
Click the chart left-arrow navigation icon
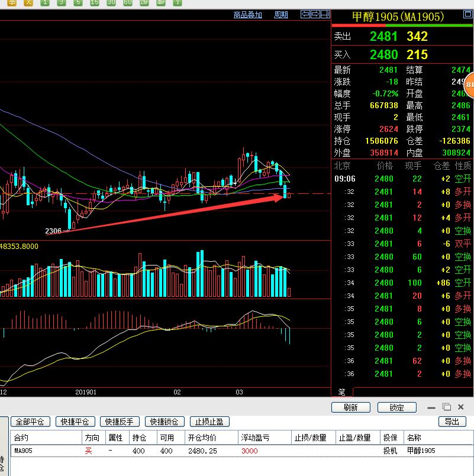click(x=305, y=14)
